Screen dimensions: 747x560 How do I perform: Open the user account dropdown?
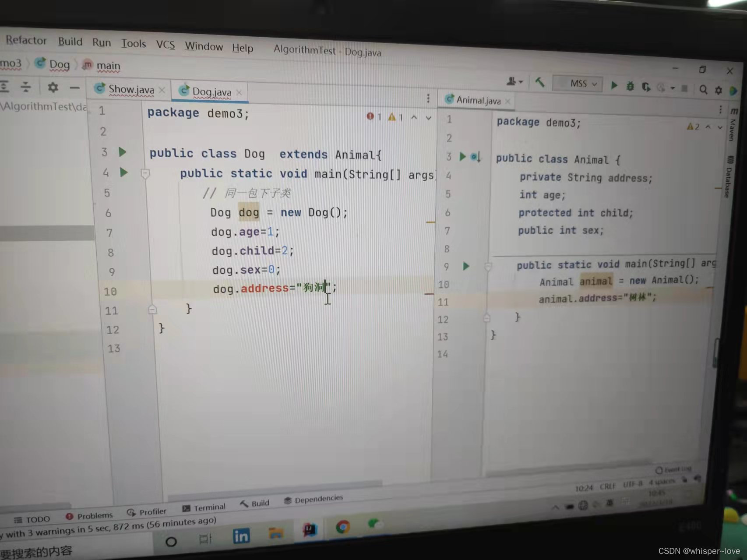(514, 81)
